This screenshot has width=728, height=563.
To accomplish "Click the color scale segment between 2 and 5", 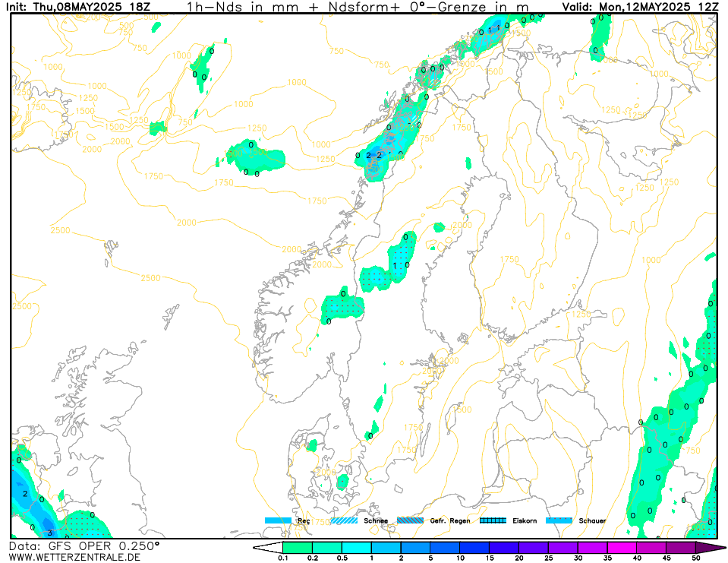I will pyautogui.click(x=415, y=548).
